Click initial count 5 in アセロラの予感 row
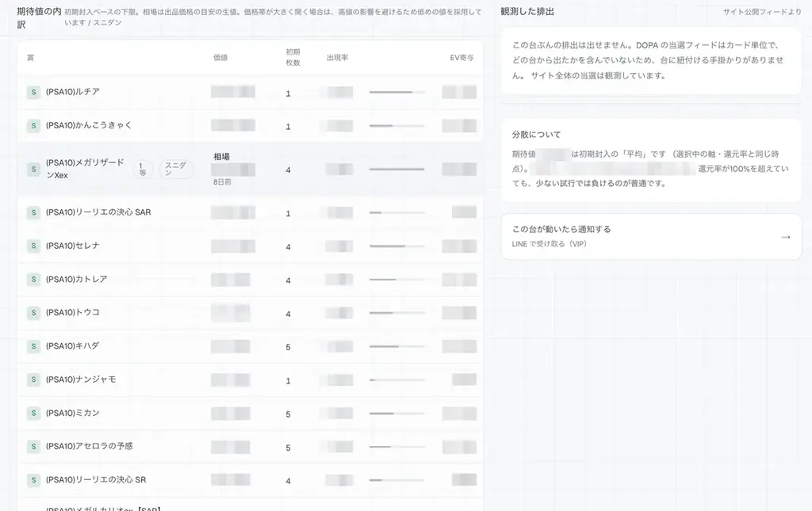 288,448
